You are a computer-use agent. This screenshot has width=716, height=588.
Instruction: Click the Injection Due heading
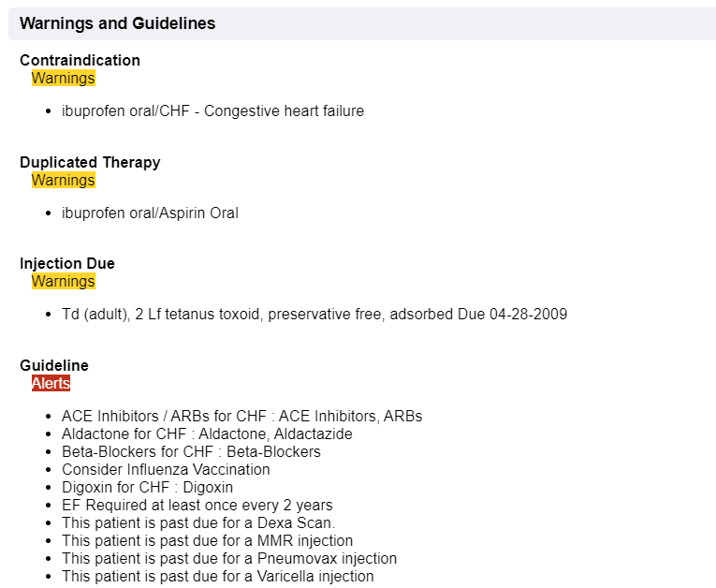[67, 264]
